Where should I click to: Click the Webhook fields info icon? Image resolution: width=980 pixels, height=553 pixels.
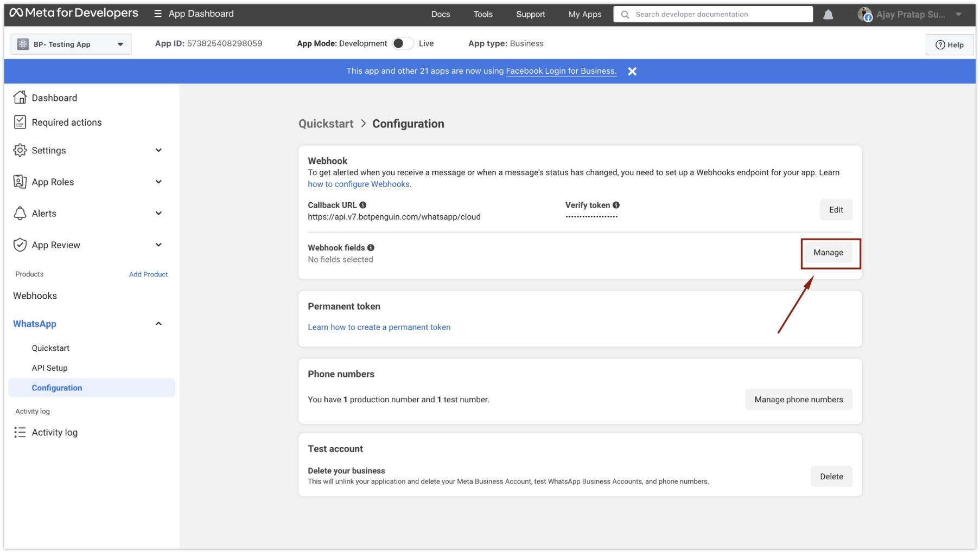pyautogui.click(x=371, y=248)
